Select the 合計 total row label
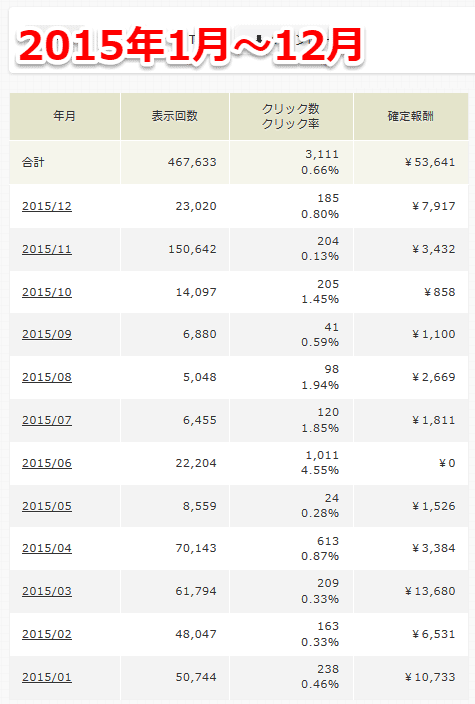The image size is (475, 704). [x=33, y=162]
